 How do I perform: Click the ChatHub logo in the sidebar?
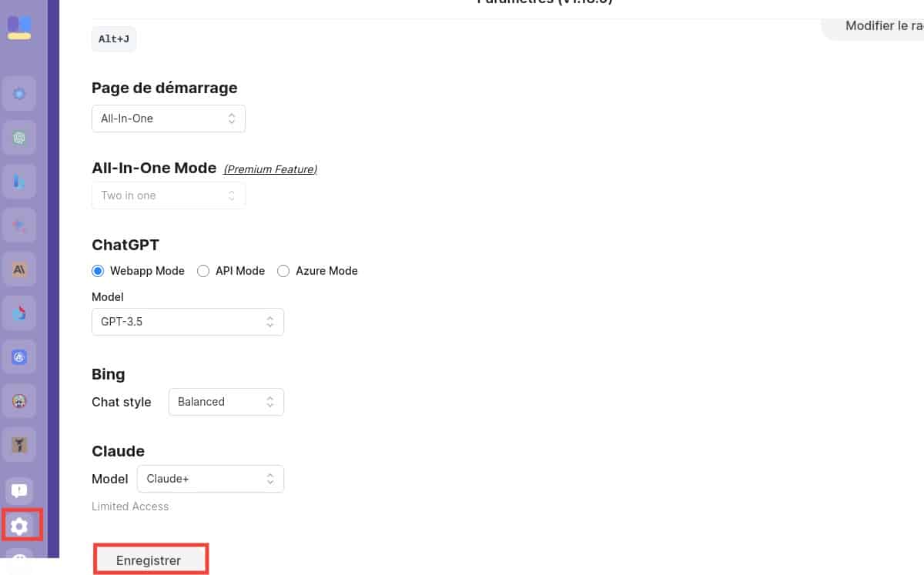19,27
